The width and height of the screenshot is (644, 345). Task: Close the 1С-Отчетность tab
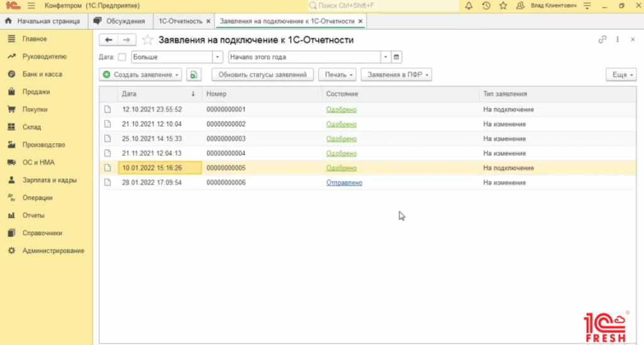pos(208,21)
